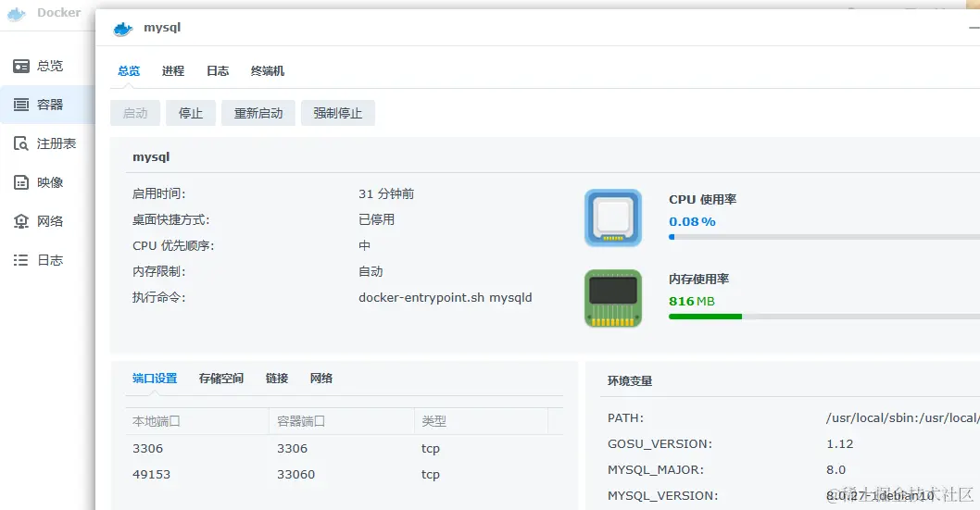This screenshot has height=510, width=980.
Task: Click the 映像 sidebar image icon
Action: (21, 182)
